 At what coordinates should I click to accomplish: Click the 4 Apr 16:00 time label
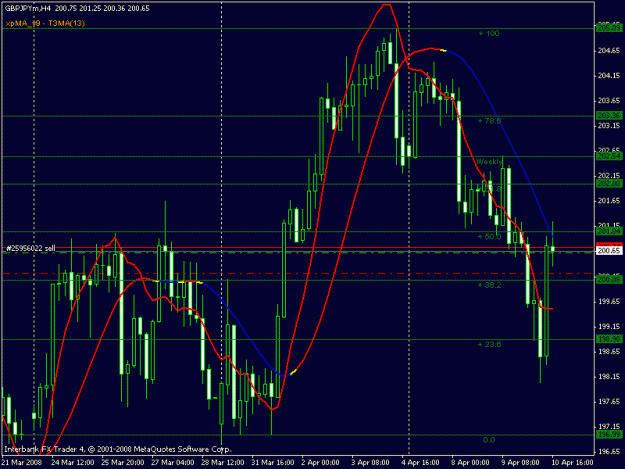coord(420,463)
